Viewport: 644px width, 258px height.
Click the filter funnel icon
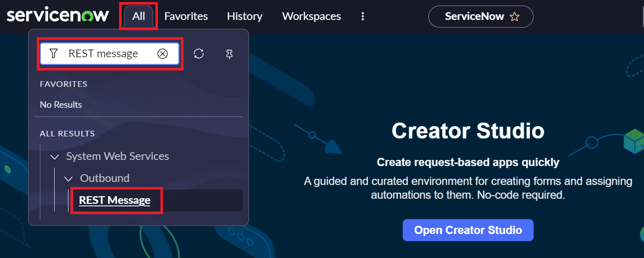pyautogui.click(x=53, y=54)
